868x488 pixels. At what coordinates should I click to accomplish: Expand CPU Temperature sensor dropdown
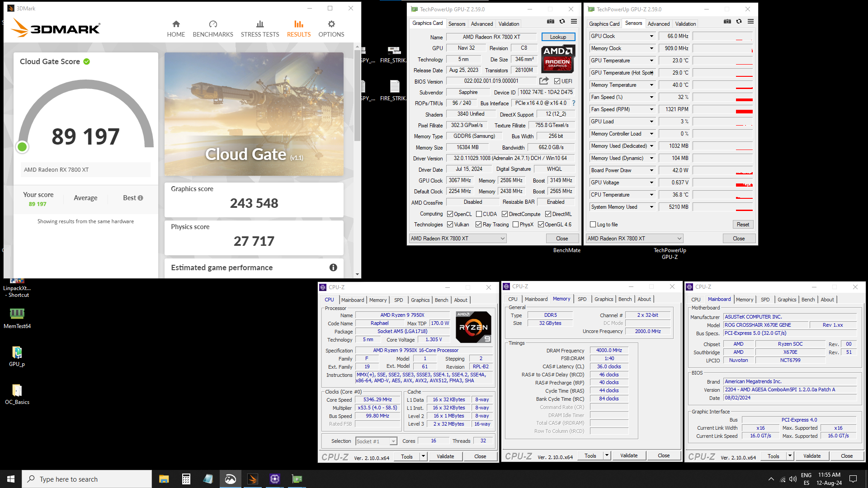[x=651, y=195]
